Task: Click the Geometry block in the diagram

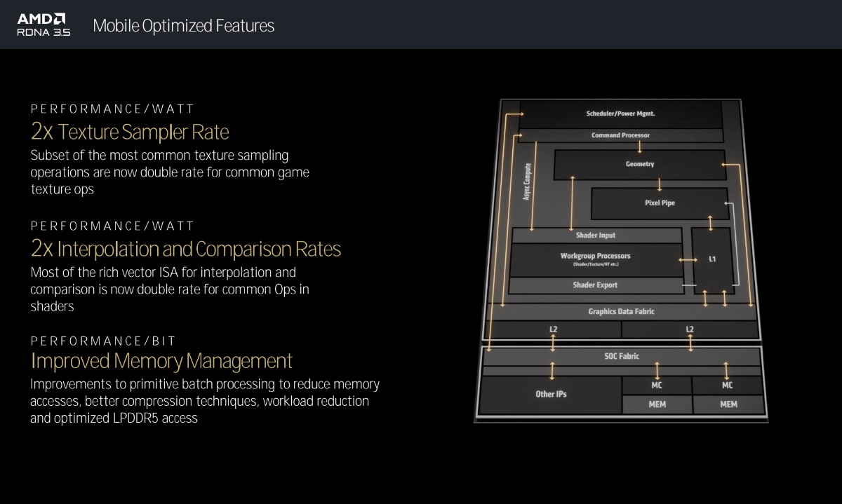Action: (x=639, y=164)
